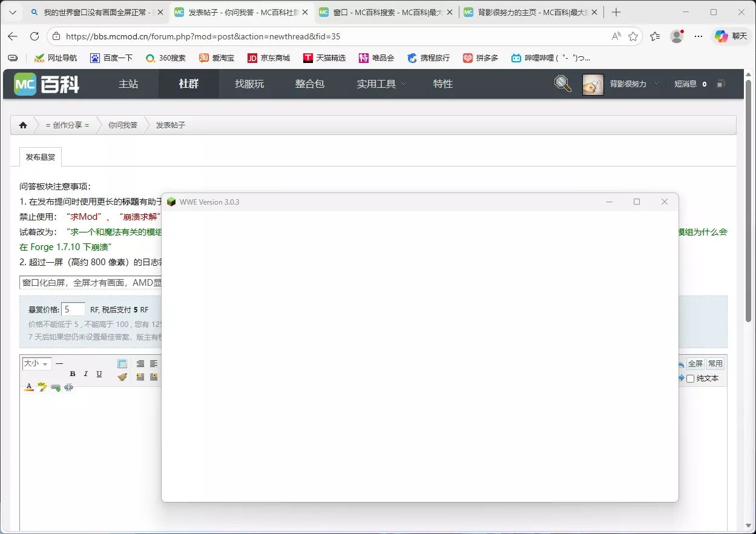Apply italic formatting in the editor
The image size is (756, 534).
click(x=85, y=374)
